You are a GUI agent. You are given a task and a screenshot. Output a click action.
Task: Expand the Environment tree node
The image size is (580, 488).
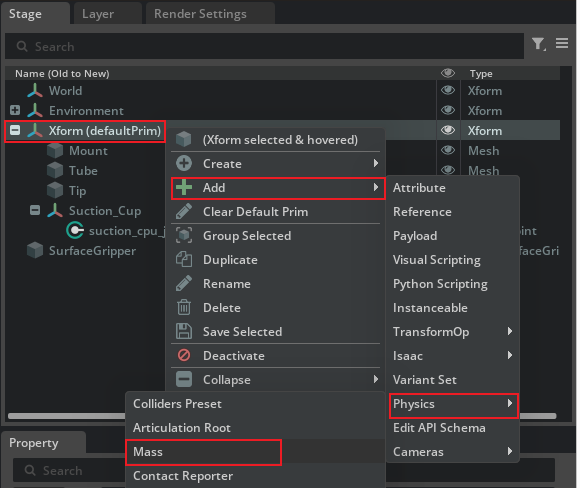15,110
